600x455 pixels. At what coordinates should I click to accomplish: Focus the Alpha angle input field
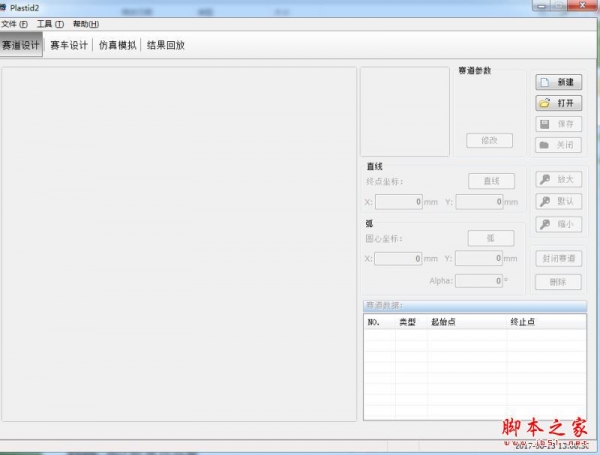pyautogui.click(x=479, y=281)
